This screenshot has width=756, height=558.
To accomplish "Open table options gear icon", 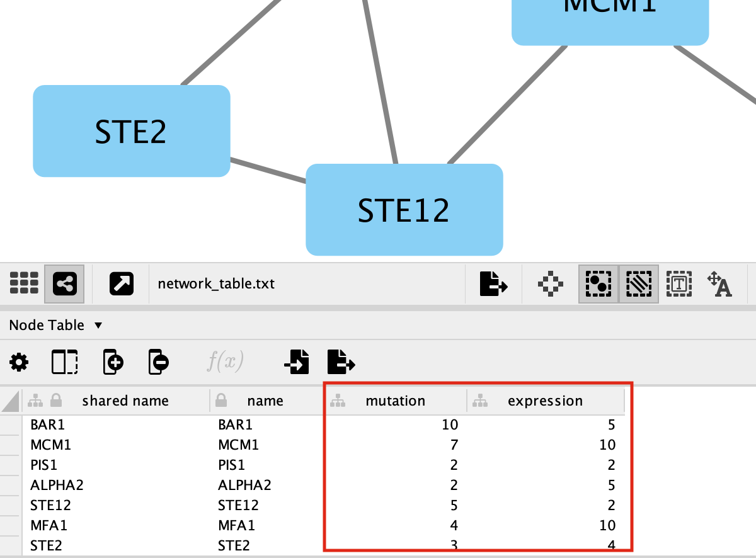I will pyautogui.click(x=19, y=363).
